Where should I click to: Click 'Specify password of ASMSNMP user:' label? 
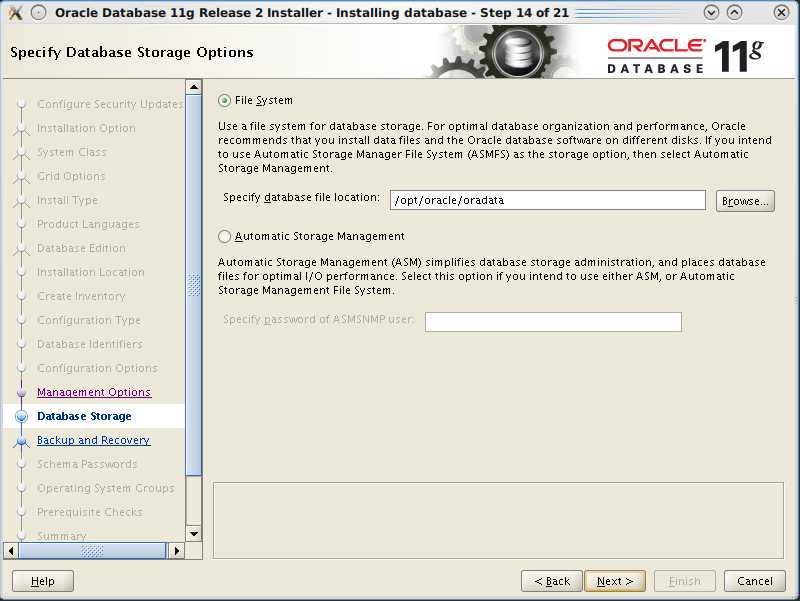pos(318,319)
